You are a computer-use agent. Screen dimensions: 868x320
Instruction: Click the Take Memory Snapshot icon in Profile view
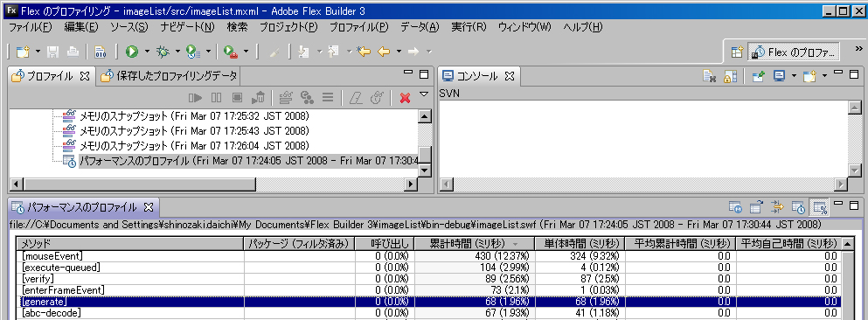286,98
